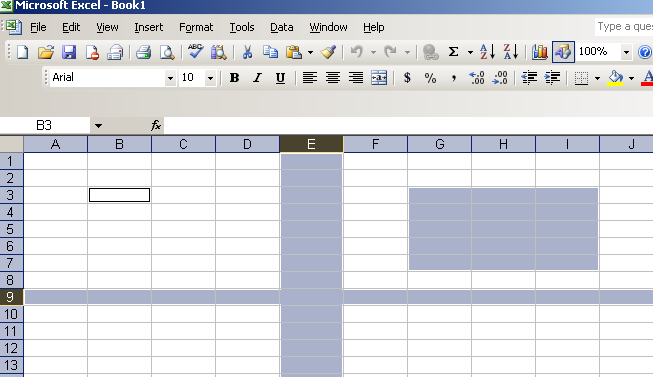This screenshot has height=377, width=653.
Task: Select the Cut scissors icon
Action: click(x=247, y=52)
